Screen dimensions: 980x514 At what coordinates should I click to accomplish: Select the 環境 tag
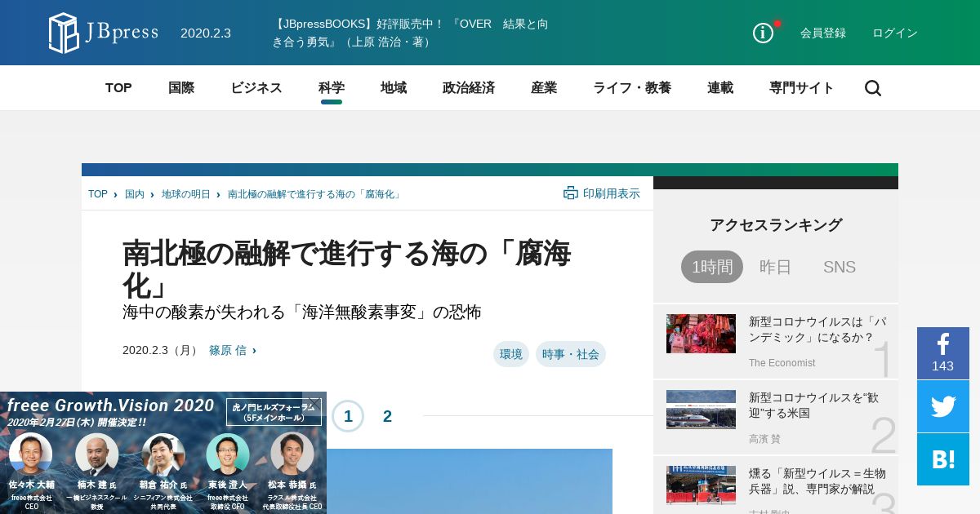pos(511,354)
